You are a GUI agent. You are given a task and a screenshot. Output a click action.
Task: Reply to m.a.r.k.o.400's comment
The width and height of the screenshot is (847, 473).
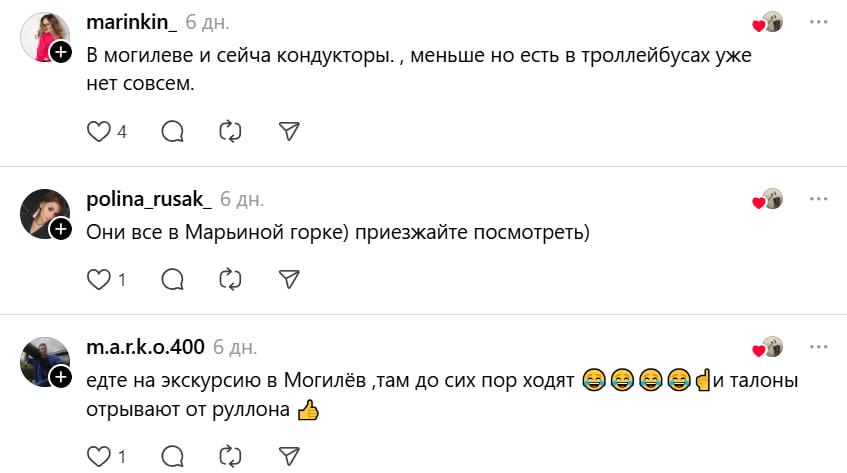pyautogui.click(x=172, y=457)
